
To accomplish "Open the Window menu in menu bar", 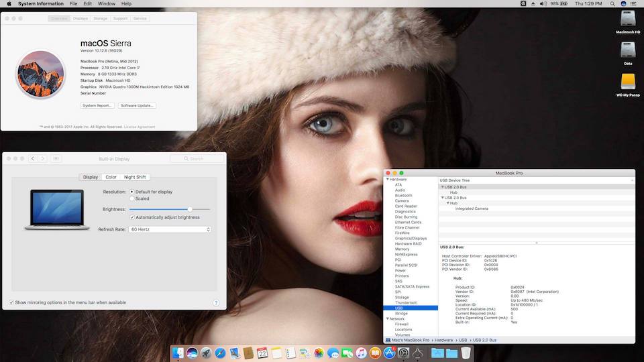I will click(x=106, y=4).
